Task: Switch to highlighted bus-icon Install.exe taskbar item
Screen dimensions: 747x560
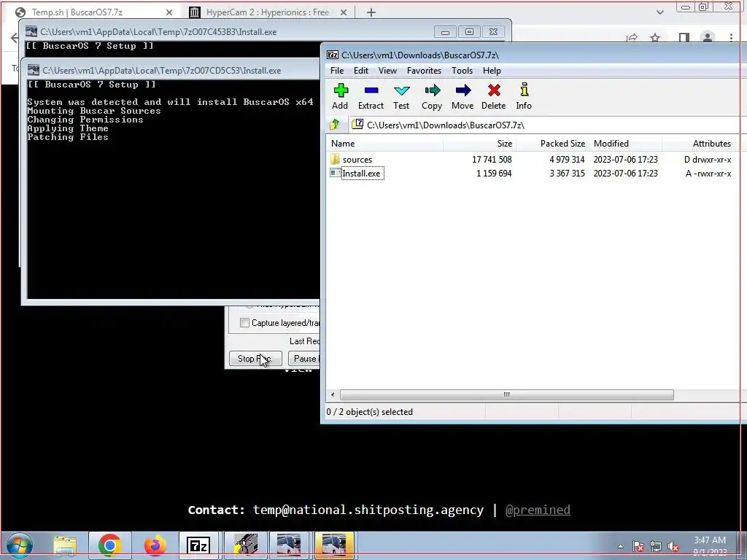Action: [334, 545]
